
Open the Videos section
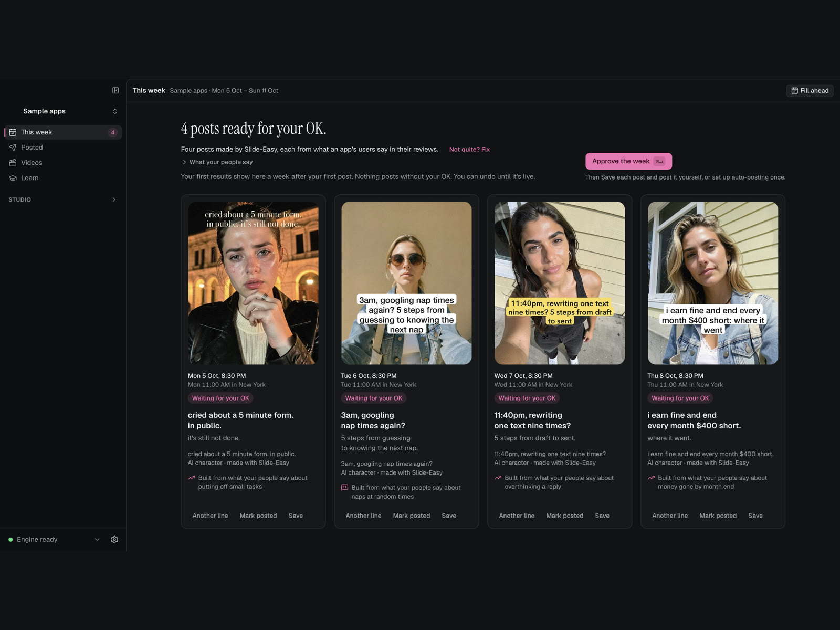pyautogui.click(x=63, y=163)
